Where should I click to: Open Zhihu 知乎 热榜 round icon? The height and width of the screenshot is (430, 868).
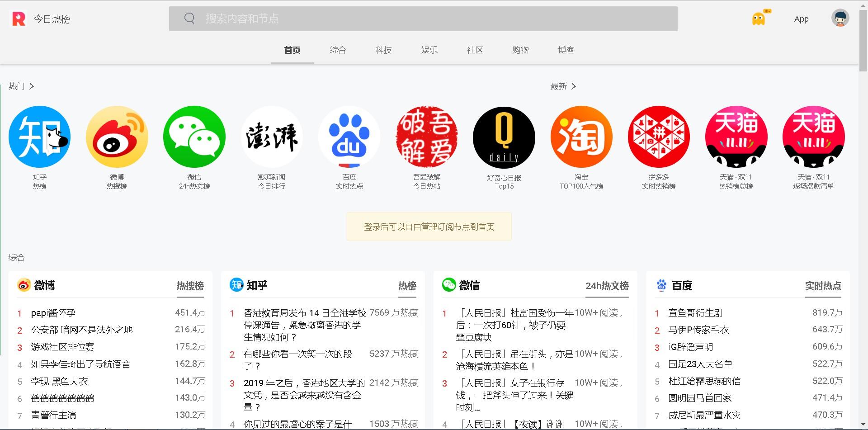40,137
